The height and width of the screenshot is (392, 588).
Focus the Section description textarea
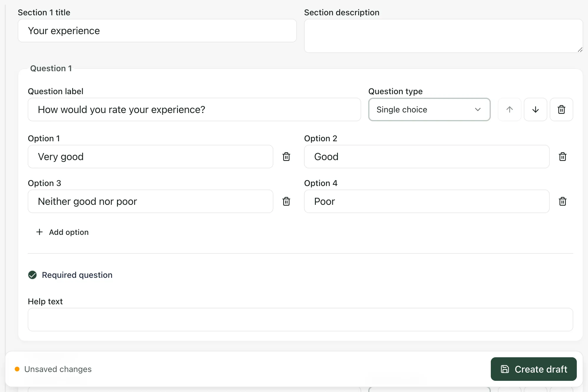click(443, 36)
